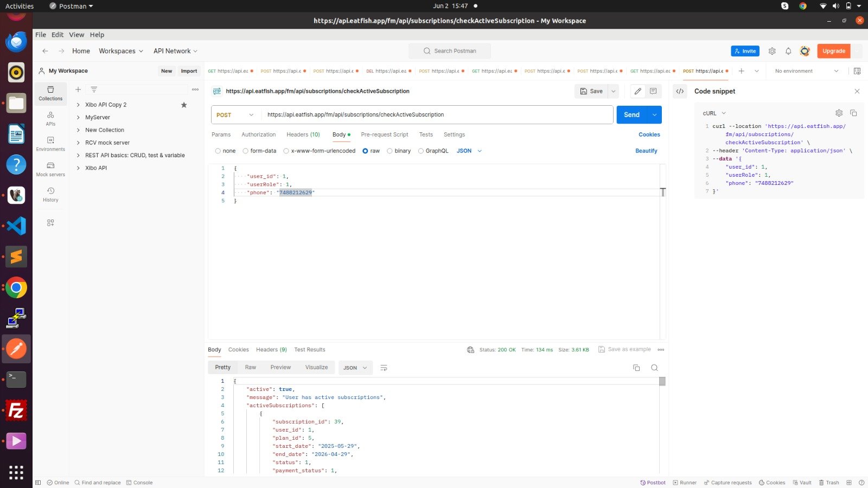868x488 pixels.
Task: Click the Environments sidebar icon
Action: (x=50, y=143)
